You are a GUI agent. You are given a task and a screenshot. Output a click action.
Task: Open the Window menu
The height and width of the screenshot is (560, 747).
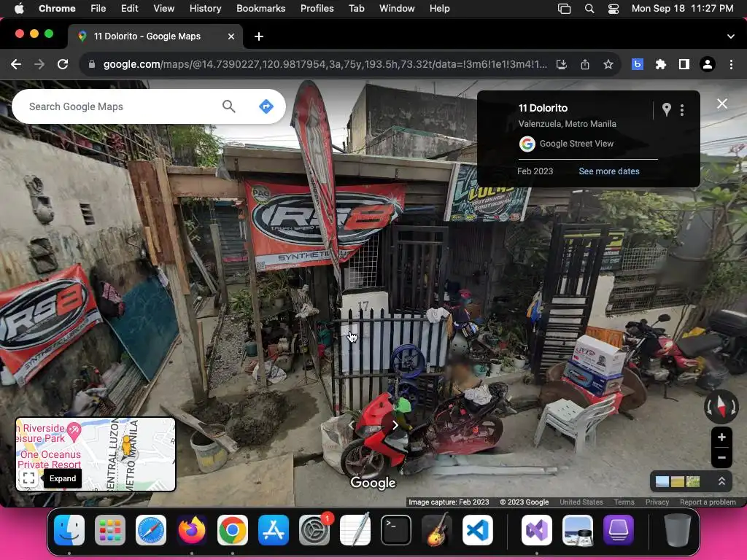point(397,8)
